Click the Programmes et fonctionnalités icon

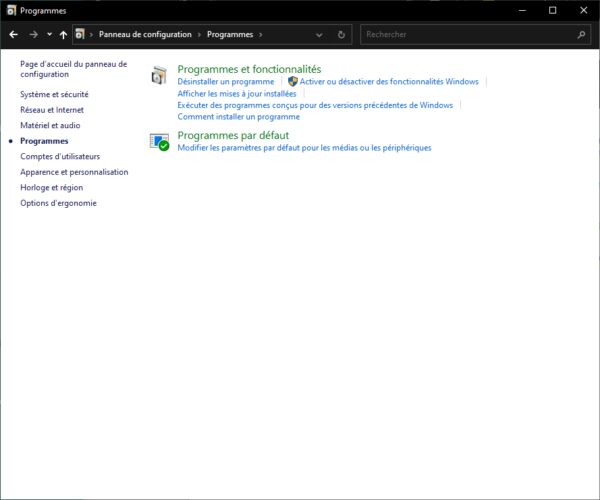159,76
